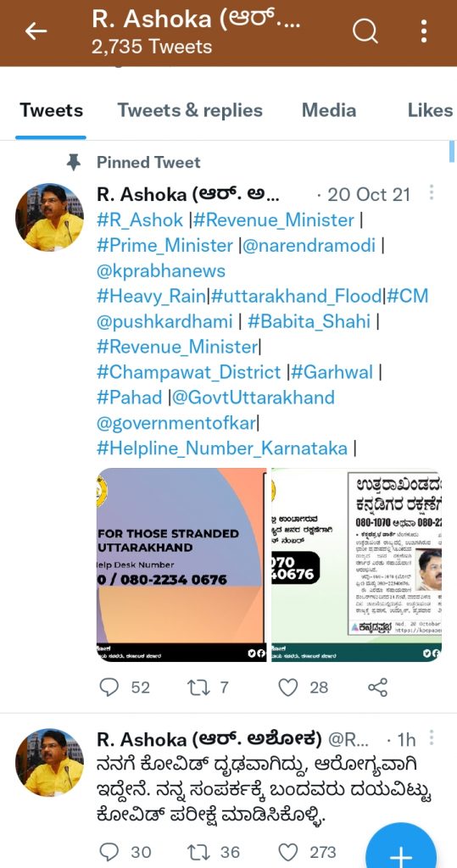Share the pinned tweet
This screenshot has width=457, height=868.
[378, 687]
